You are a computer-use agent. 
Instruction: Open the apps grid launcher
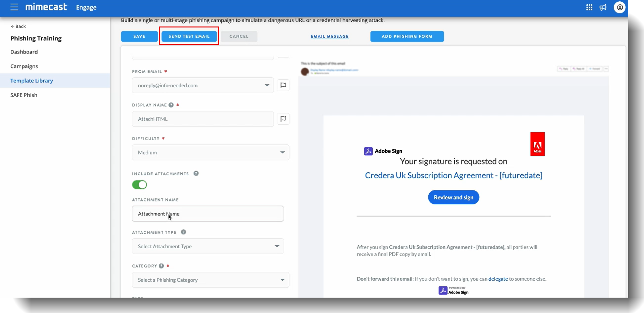pos(589,7)
